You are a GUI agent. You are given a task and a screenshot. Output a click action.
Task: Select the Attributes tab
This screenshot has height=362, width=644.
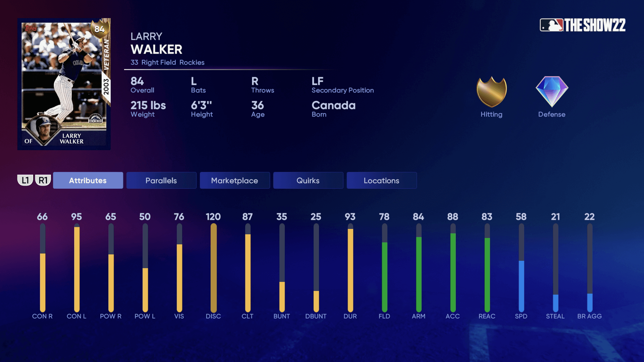(88, 180)
